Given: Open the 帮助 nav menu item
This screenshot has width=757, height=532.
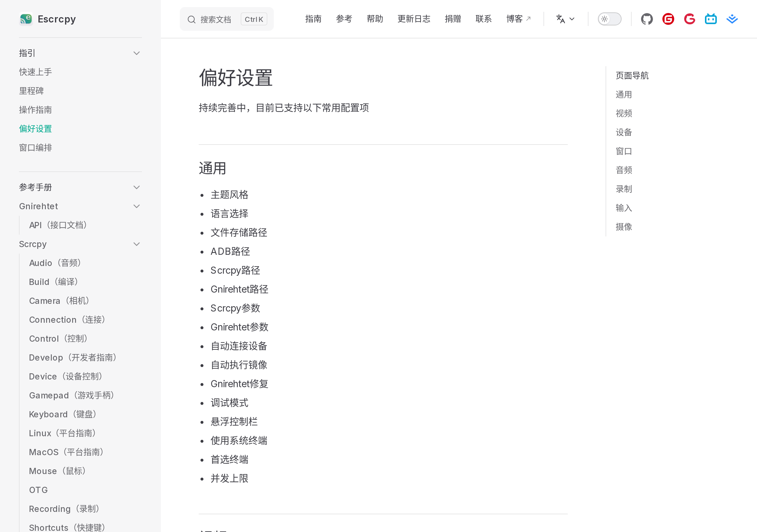Looking at the screenshot, I should [x=375, y=19].
